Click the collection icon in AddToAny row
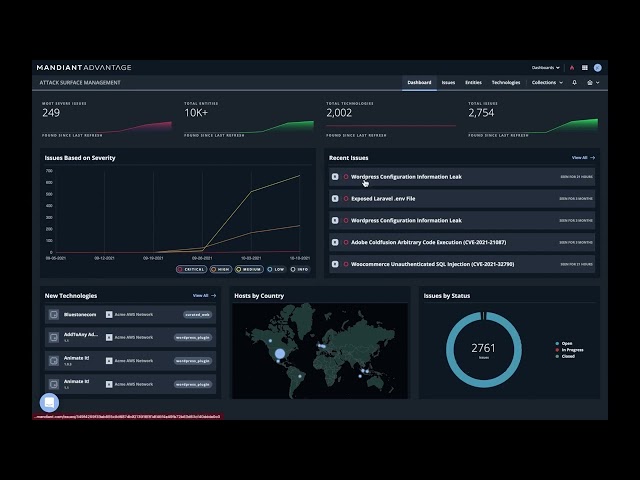 click(109, 338)
